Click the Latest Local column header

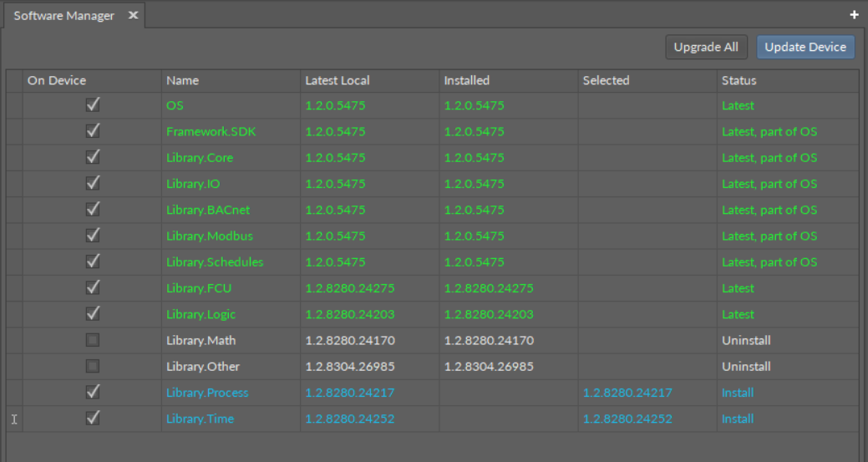coord(337,80)
